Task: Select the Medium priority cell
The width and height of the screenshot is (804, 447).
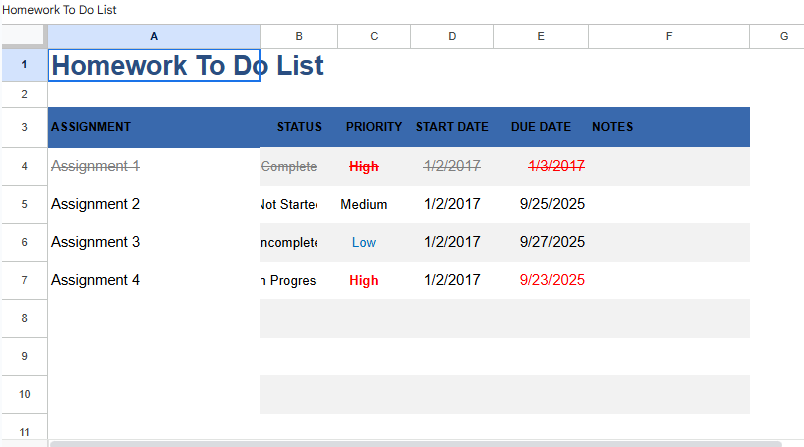Action: pos(364,204)
